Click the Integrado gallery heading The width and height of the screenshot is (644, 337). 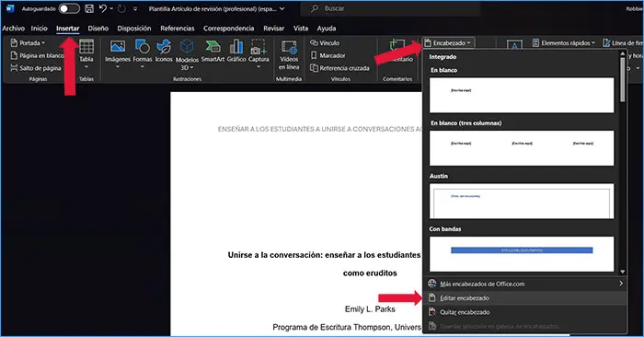tap(443, 57)
